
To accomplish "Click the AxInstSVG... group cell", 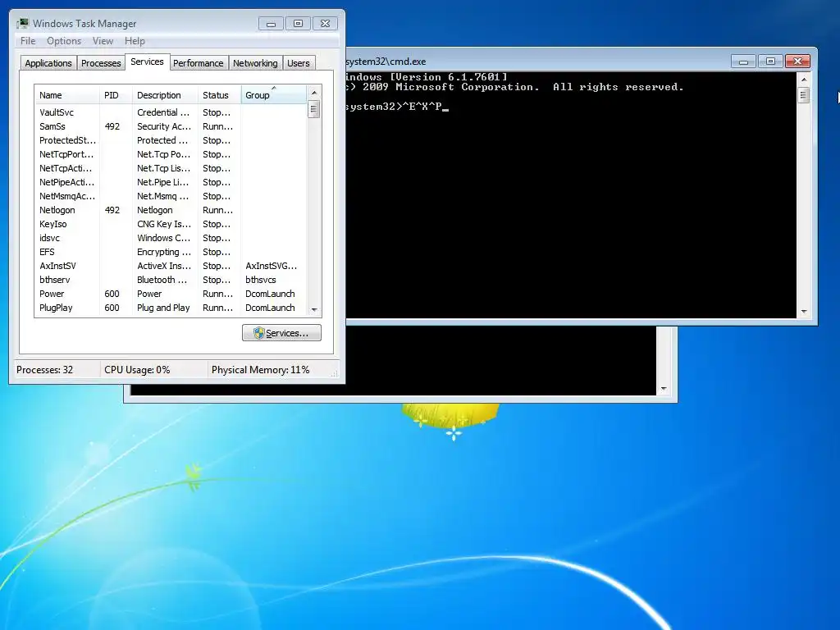I will pos(271,266).
